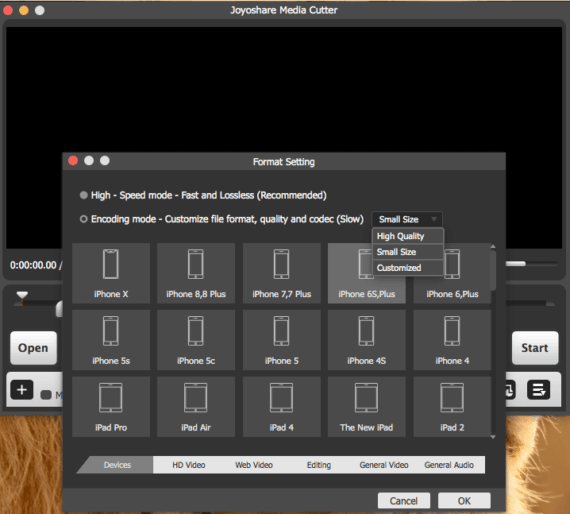Pick the iPhone 5c device preset
Screen dimensions: 570x514
[196, 340]
